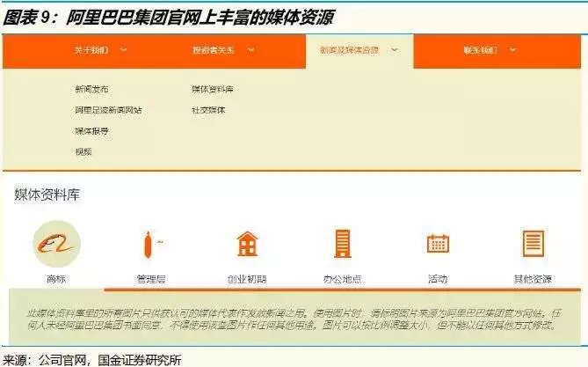Select the 管理层 tab label
This screenshot has width=588, height=367.
pyautogui.click(x=151, y=279)
